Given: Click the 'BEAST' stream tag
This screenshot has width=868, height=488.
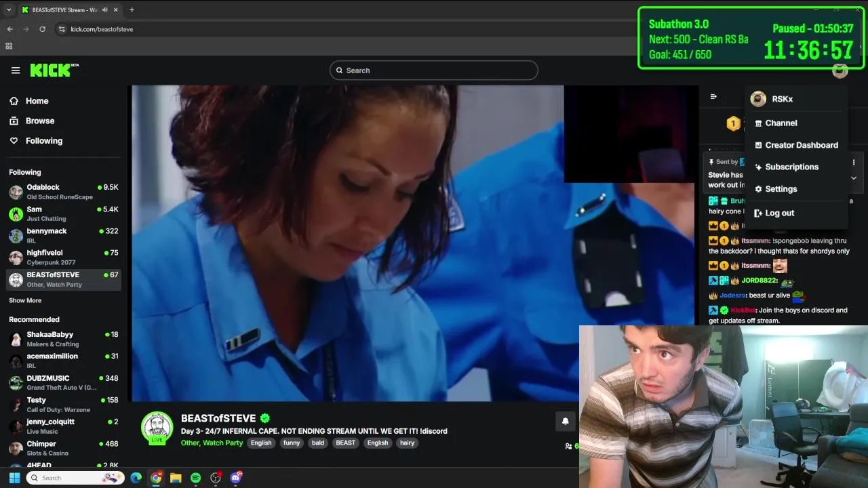Looking at the screenshot, I should [x=345, y=443].
